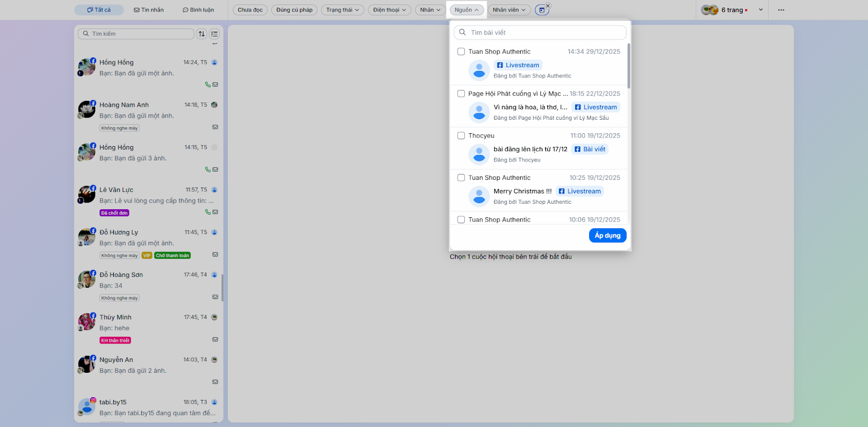The width and height of the screenshot is (868, 427).
Task: Click the phone icon on the 14:15 Hồng Hồng conversation
Action: click(208, 170)
